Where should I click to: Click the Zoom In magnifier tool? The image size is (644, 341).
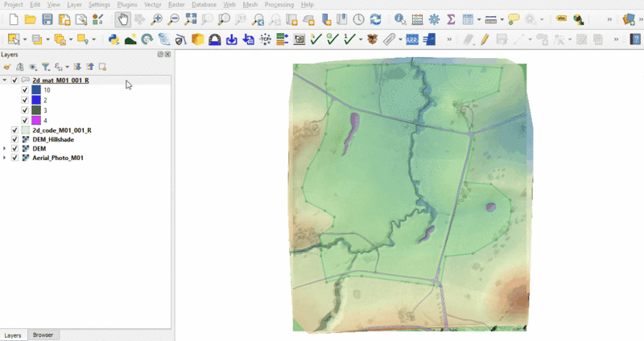[x=156, y=18]
